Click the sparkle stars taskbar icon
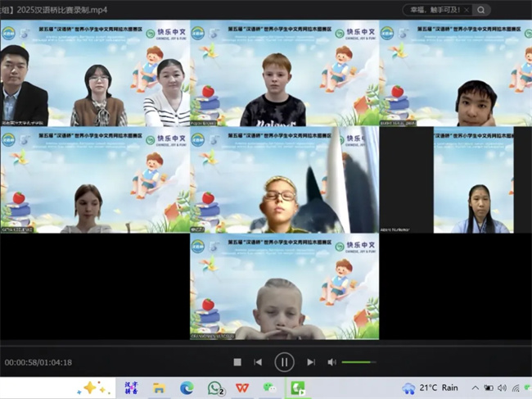532x399 pixels. (x=95, y=388)
